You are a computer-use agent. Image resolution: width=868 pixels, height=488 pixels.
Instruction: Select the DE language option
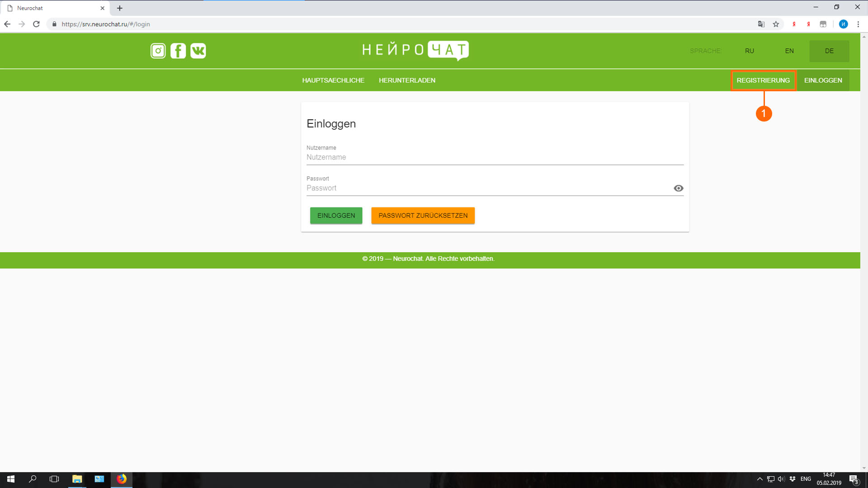click(x=829, y=51)
